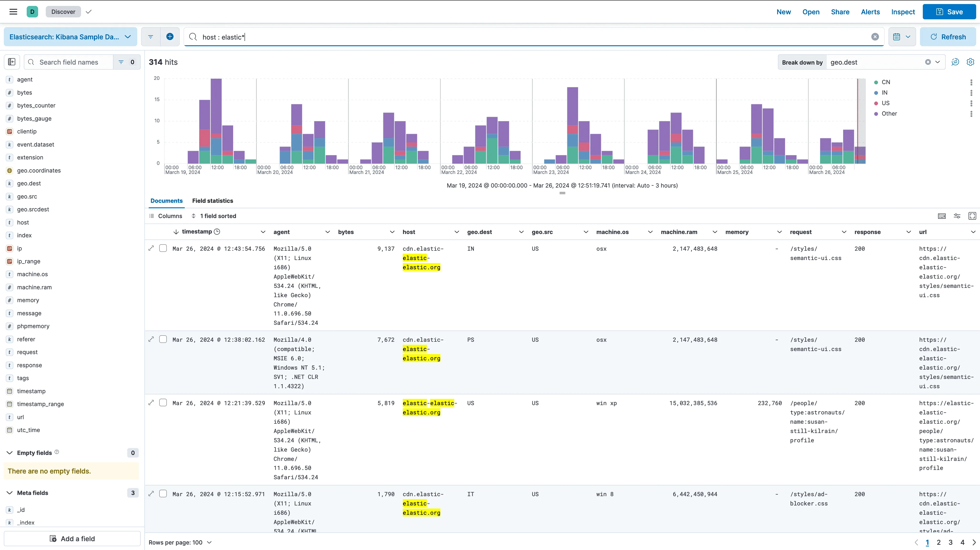Switch to the Field statistics tab

(x=212, y=200)
